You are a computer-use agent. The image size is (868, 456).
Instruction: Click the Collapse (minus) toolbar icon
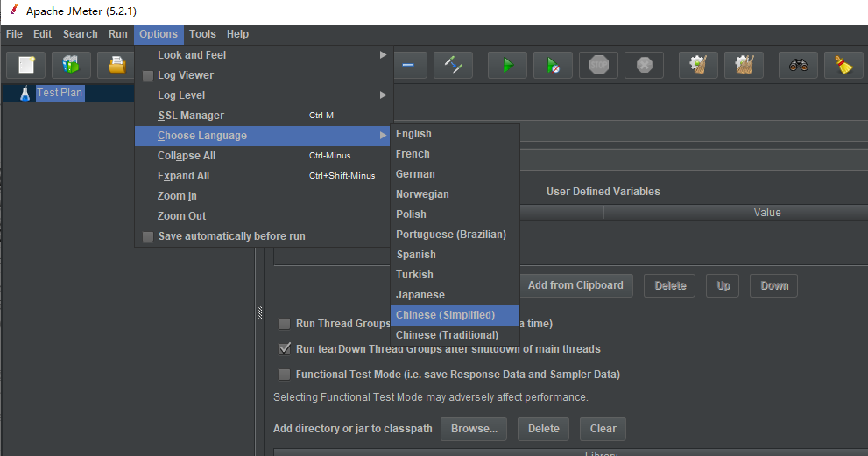click(x=408, y=66)
